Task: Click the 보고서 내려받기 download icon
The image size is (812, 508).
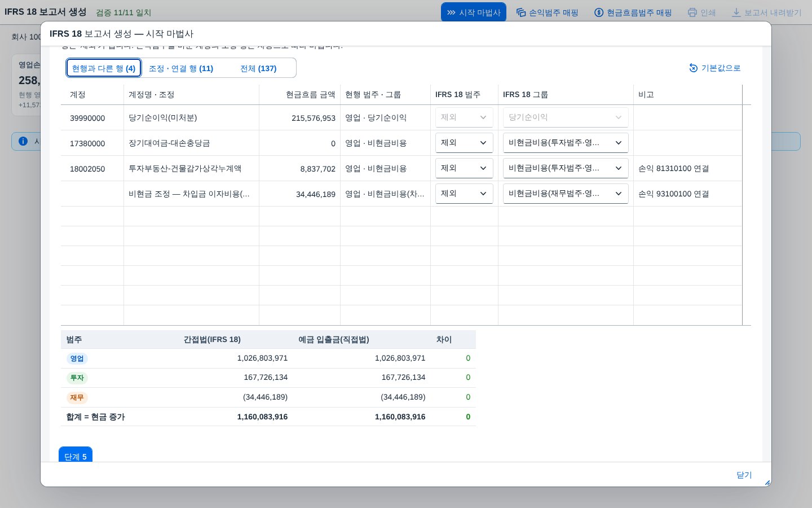Action: pyautogui.click(x=736, y=12)
